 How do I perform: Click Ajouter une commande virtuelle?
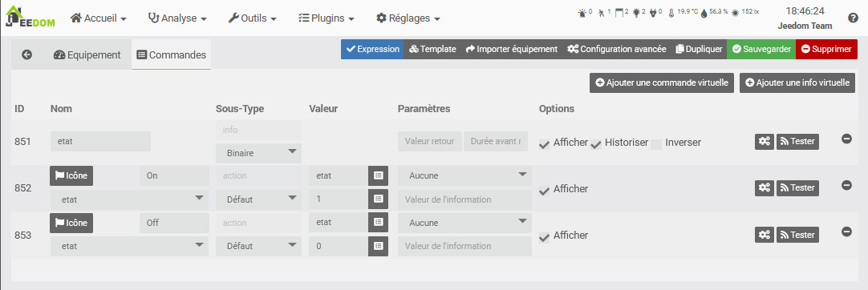pos(662,83)
